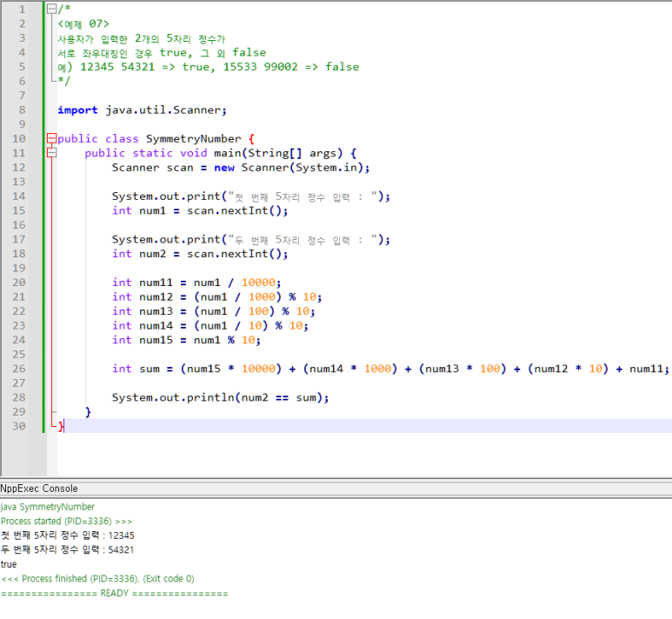Click the 'int num12' assignment line
Viewport: 672px width, 619px height.
click(216, 297)
